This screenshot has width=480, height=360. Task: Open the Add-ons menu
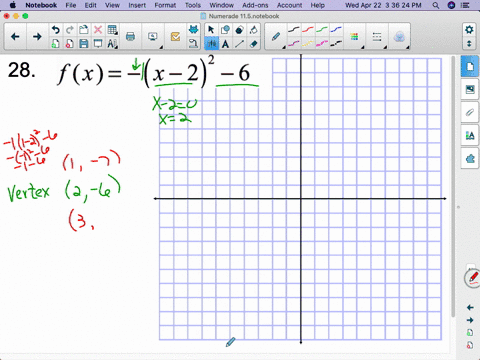pos(255,5)
